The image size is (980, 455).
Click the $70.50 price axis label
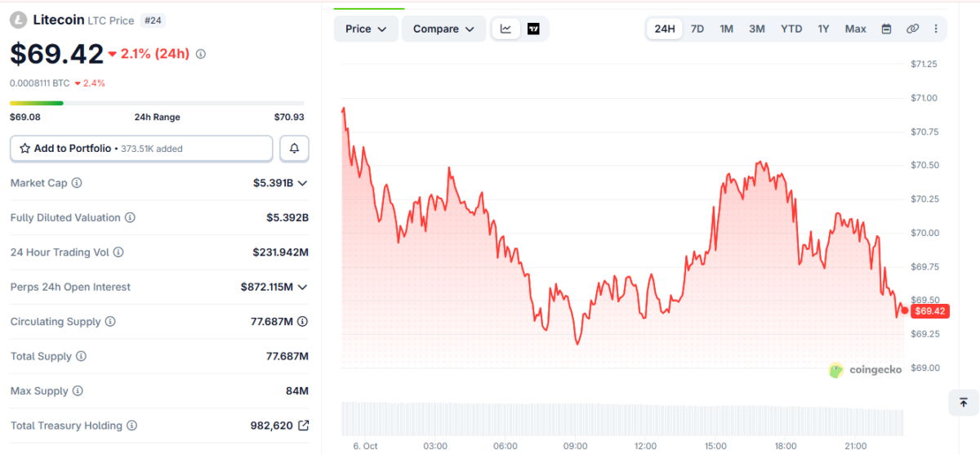point(924,165)
